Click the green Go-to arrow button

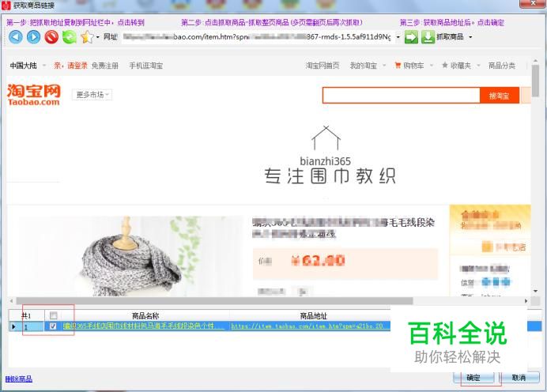tap(411, 37)
